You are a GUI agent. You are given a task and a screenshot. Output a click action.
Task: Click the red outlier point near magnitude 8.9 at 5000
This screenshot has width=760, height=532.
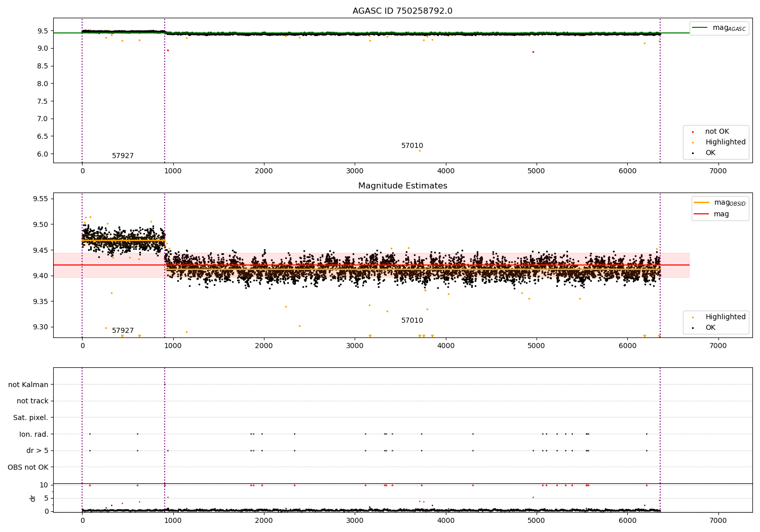point(533,52)
